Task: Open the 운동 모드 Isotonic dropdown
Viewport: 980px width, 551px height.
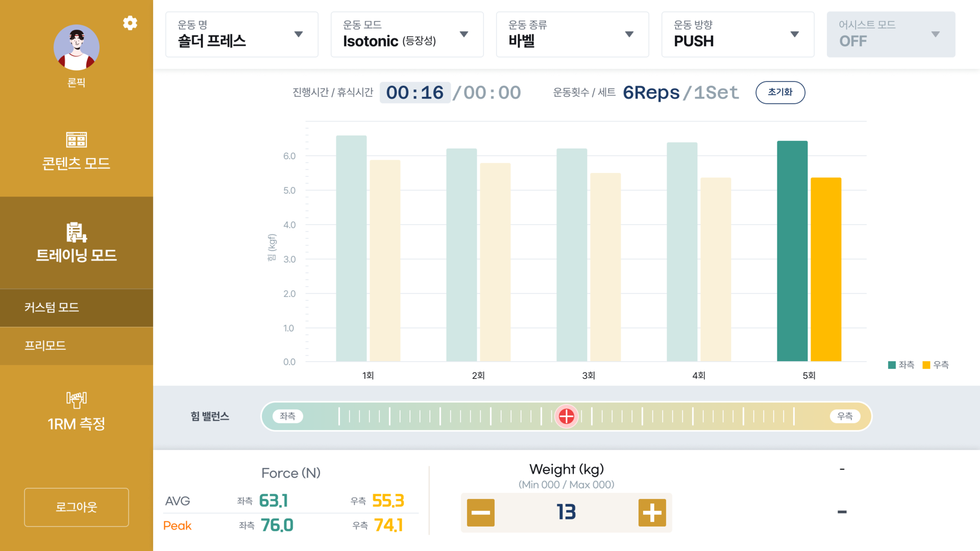Action: coord(407,34)
